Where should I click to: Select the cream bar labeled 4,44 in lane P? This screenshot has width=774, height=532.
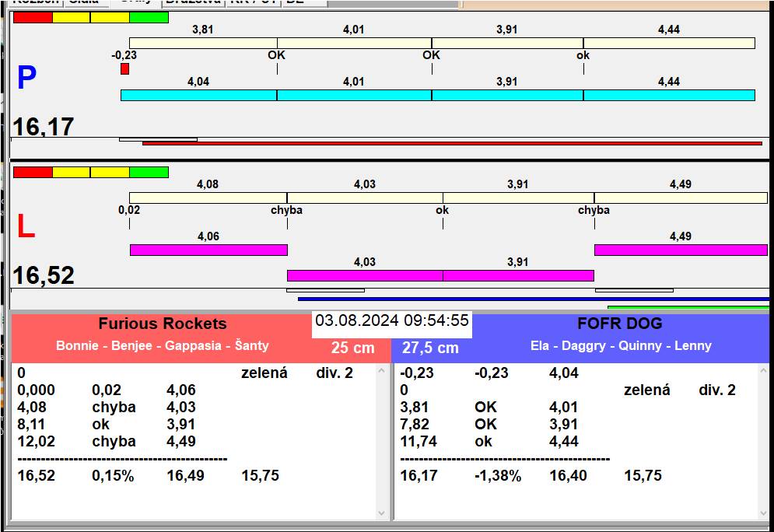point(669,43)
